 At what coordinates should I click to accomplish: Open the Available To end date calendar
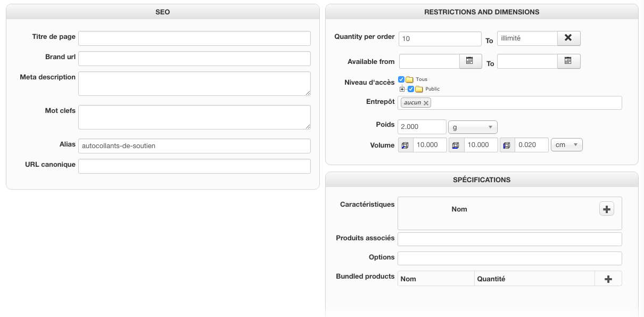[x=568, y=61]
